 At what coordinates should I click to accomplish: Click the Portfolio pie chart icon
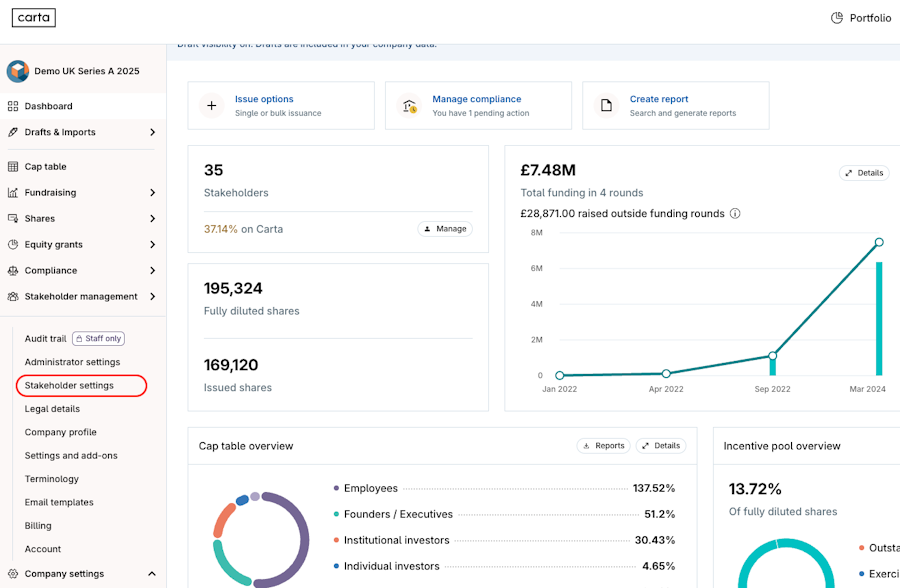tap(837, 18)
